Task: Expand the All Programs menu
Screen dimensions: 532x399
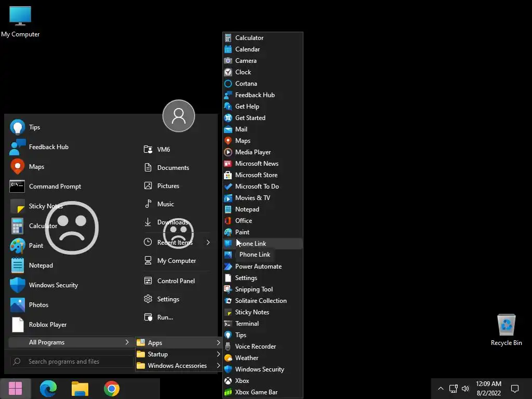Action: point(70,342)
